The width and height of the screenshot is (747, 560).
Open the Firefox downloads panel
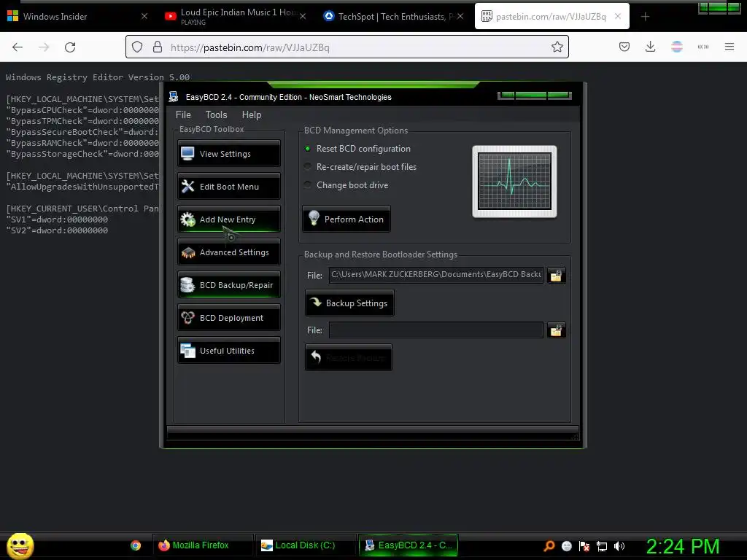650,47
